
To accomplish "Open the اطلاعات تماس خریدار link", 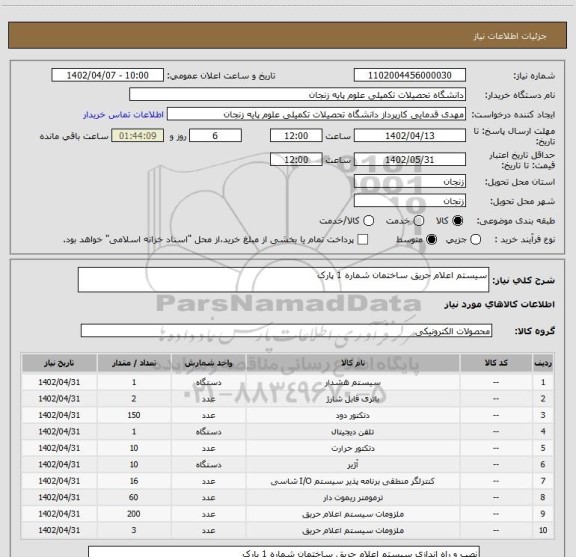I will pos(123,115).
